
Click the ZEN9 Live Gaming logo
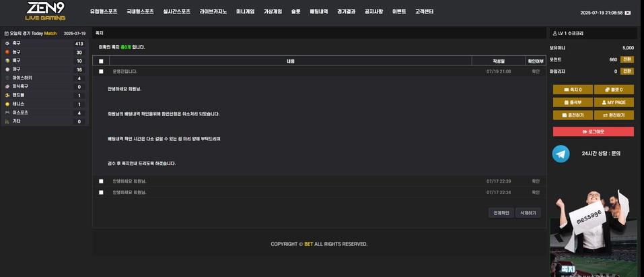click(x=46, y=11)
